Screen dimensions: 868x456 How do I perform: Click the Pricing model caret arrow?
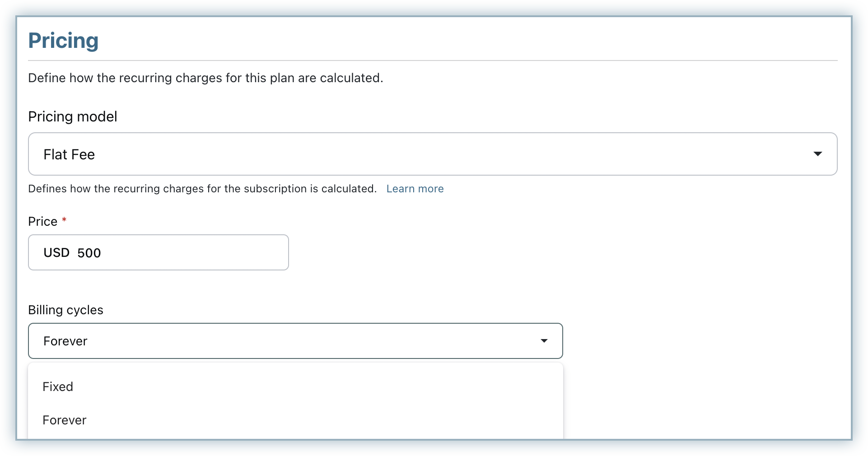point(817,154)
